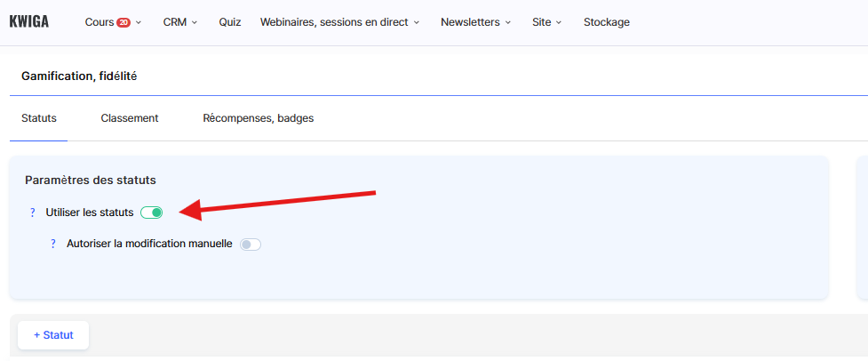The width and height of the screenshot is (868, 361).
Task: Click help icon beside Utiliser les statuts
Action: (33, 213)
